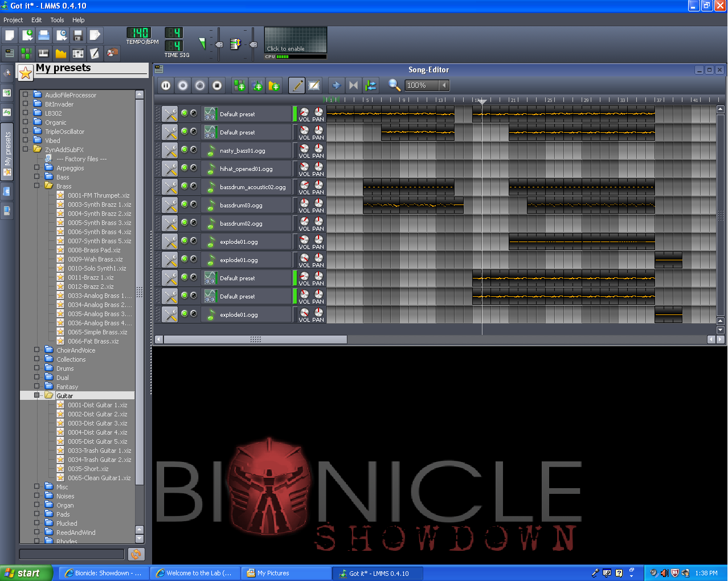Image resolution: width=728 pixels, height=581 pixels.
Task: Adjust the master pitch slider
Action: 253,44
